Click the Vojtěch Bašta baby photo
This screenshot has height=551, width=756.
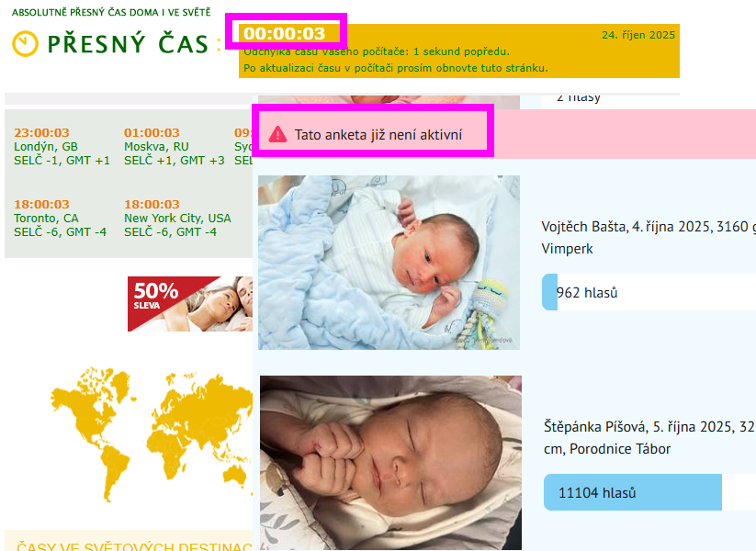click(389, 263)
